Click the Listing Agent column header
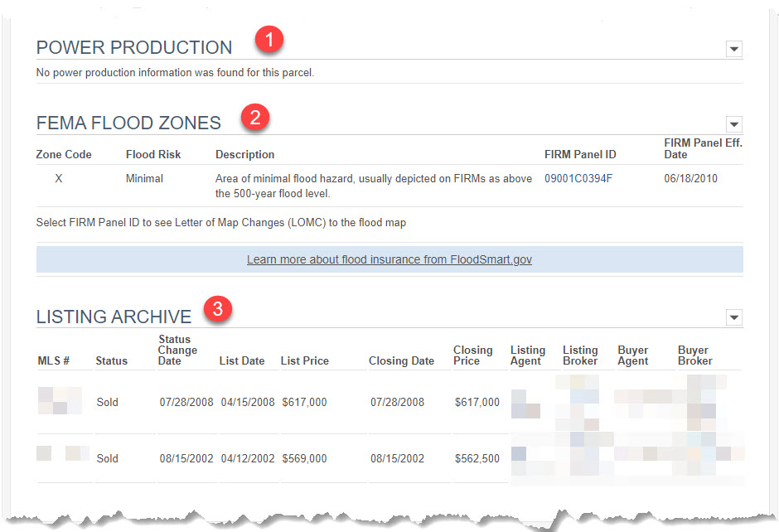Viewport: 779px width, 532px height. coord(528,355)
